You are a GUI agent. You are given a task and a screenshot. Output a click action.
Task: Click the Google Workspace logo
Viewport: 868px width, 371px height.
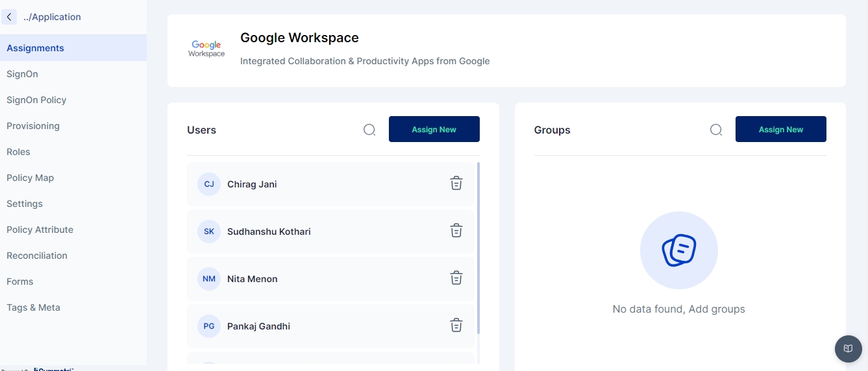click(206, 49)
